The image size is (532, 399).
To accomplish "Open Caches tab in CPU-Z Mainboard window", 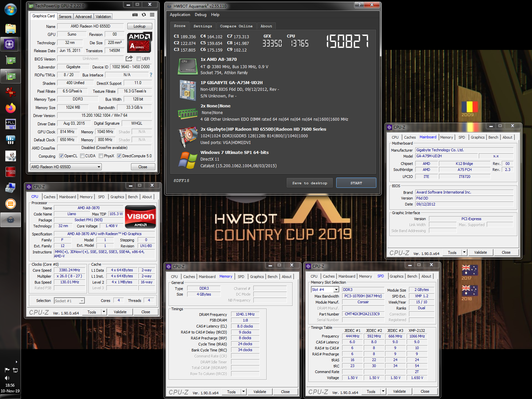I will [x=410, y=137].
